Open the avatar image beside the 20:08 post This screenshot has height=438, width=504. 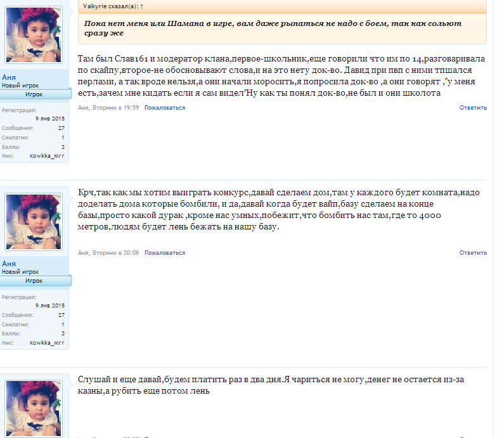pos(34,222)
